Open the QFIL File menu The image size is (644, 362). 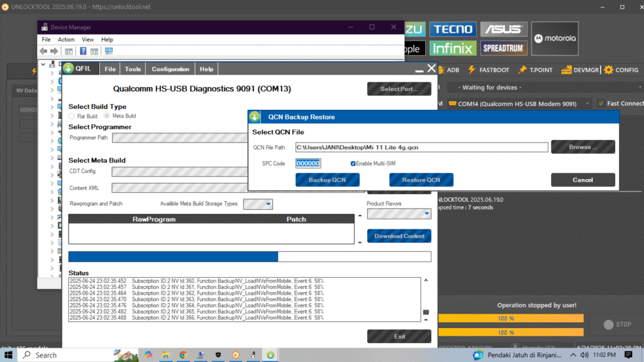click(110, 69)
